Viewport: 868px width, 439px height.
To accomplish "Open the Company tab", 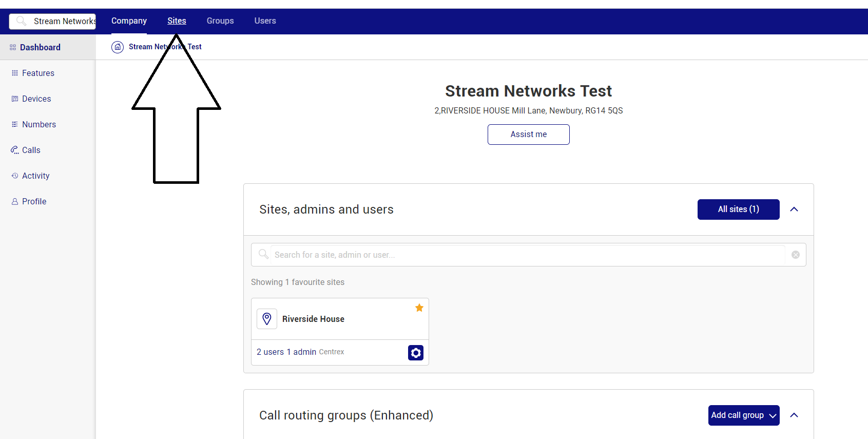I will coord(129,21).
